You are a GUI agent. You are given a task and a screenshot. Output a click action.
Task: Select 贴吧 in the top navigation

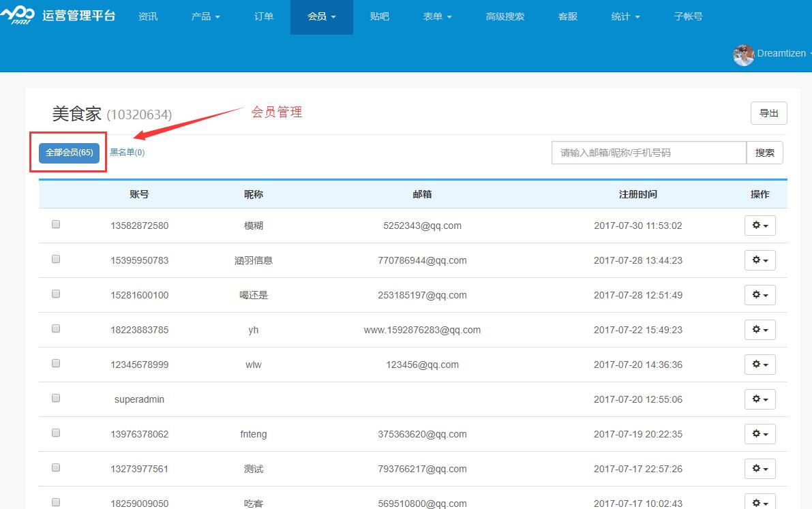pyautogui.click(x=380, y=16)
